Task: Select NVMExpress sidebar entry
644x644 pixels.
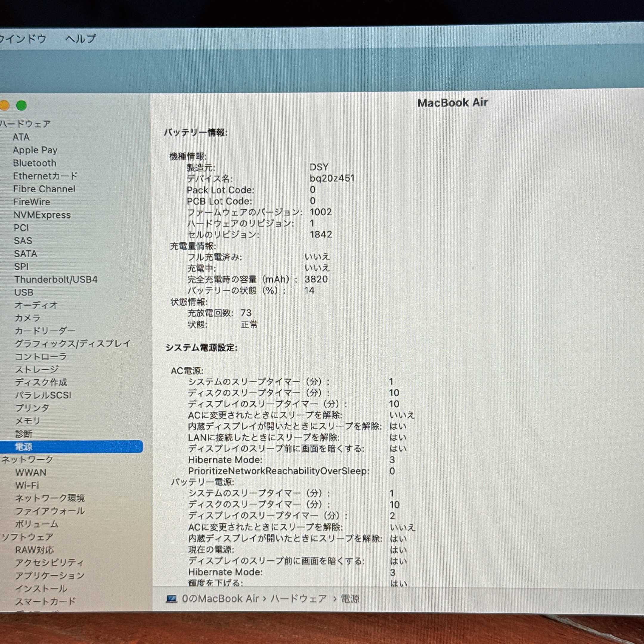Action: tap(42, 215)
